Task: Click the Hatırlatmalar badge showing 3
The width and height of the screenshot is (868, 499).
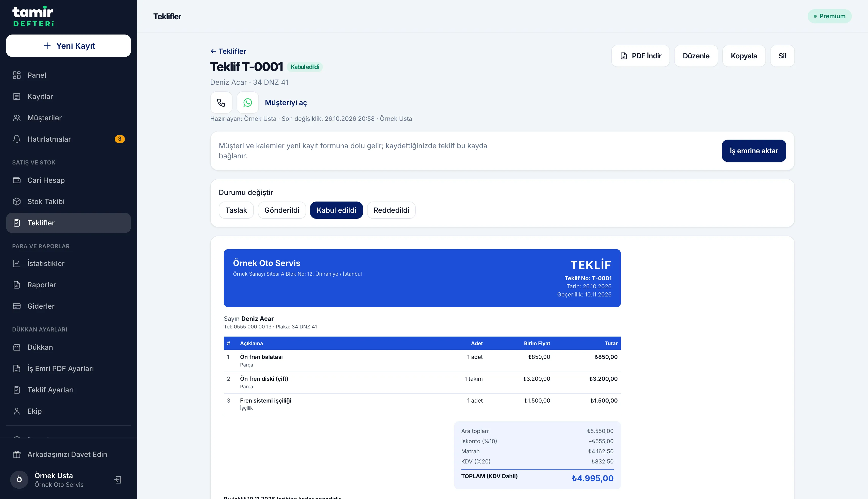Action: coord(120,139)
